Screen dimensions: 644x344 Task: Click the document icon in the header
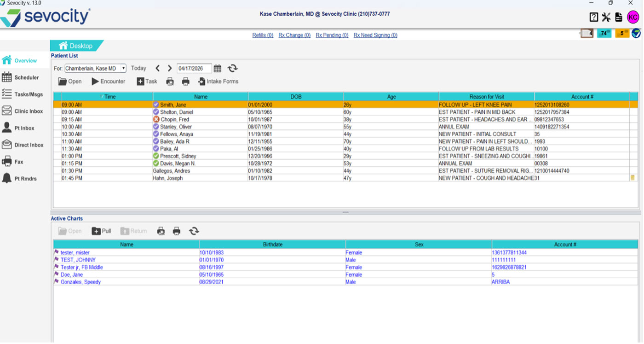coord(619,17)
